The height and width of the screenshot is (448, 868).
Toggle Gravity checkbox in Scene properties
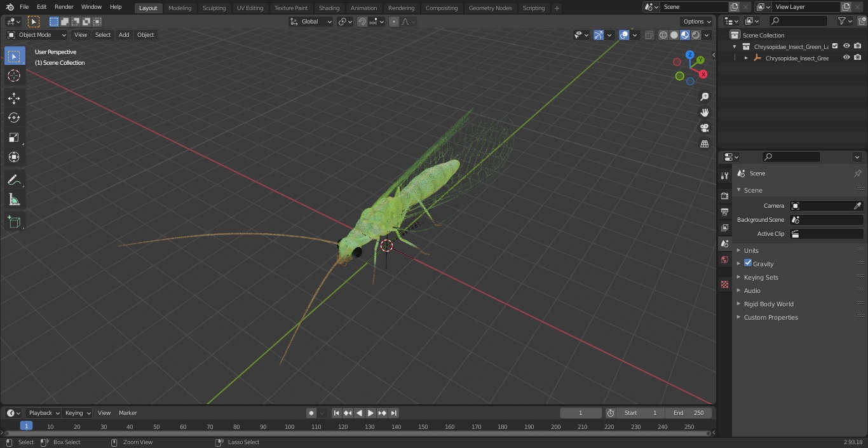pos(748,263)
